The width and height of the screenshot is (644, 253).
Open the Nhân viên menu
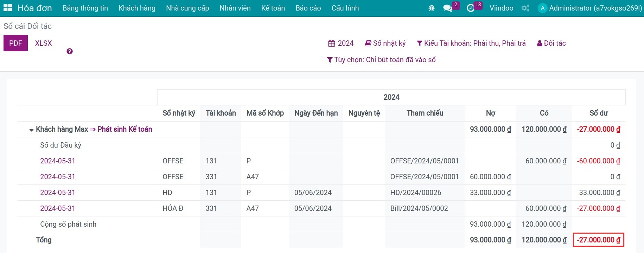[x=235, y=8]
